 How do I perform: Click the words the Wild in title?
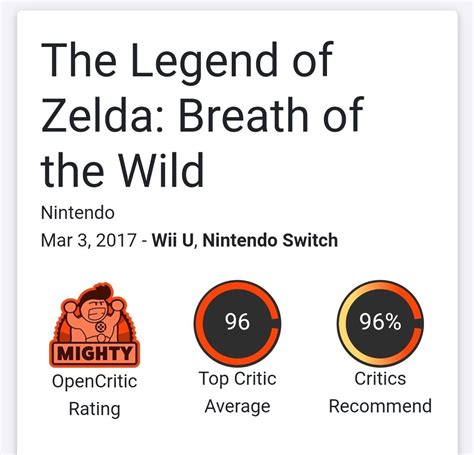122,170
